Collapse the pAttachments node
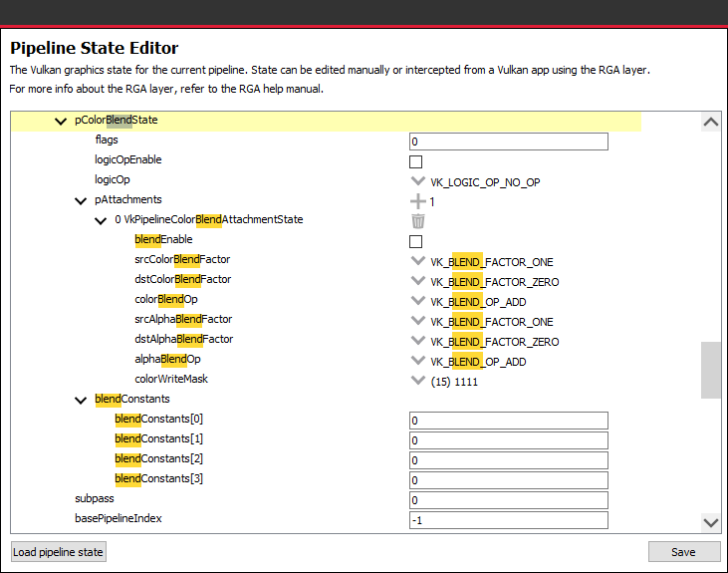The image size is (728, 573). click(x=81, y=201)
